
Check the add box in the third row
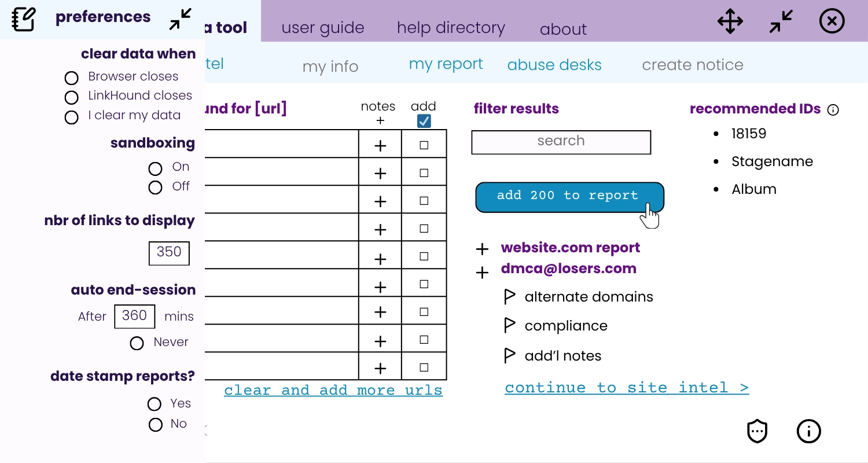point(424,201)
